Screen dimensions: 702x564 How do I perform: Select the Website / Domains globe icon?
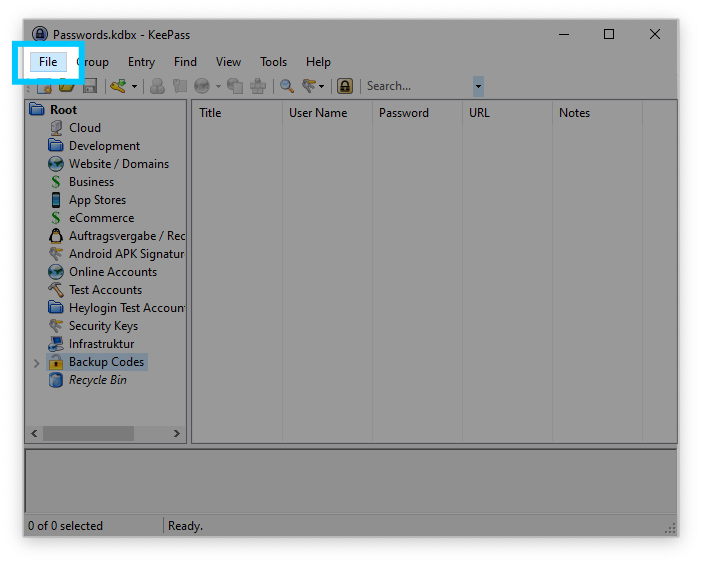coord(56,164)
